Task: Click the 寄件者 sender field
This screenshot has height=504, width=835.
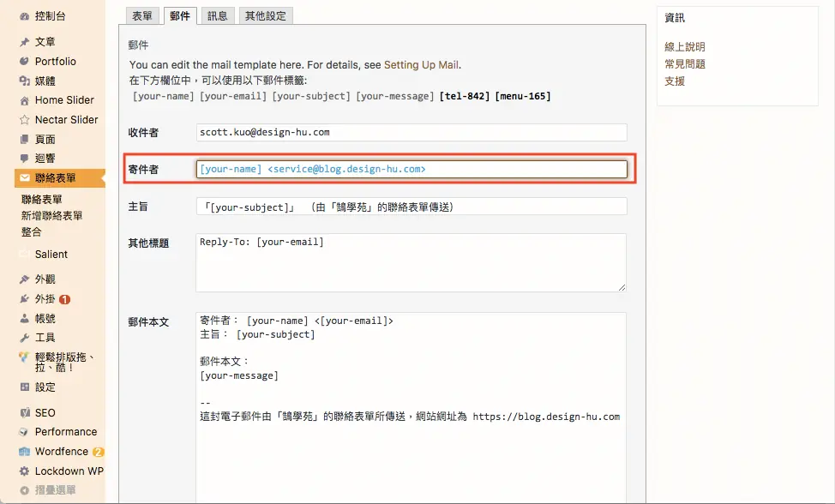Action: click(411, 169)
